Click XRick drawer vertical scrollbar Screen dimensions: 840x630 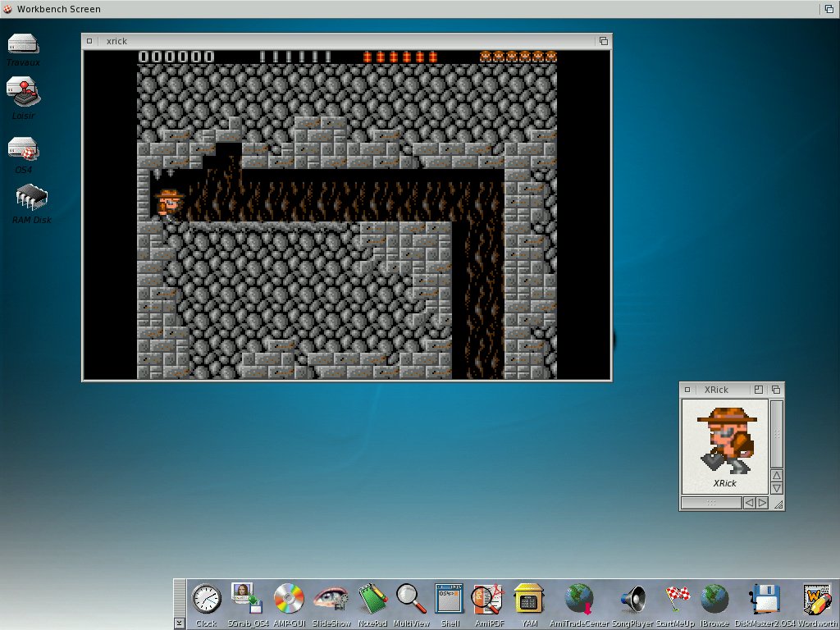(777, 434)
